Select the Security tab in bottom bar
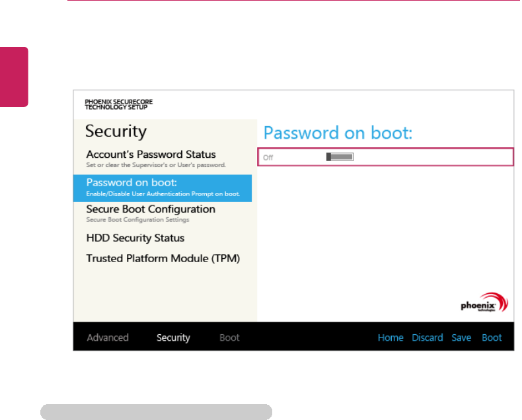 coord(173,337)
